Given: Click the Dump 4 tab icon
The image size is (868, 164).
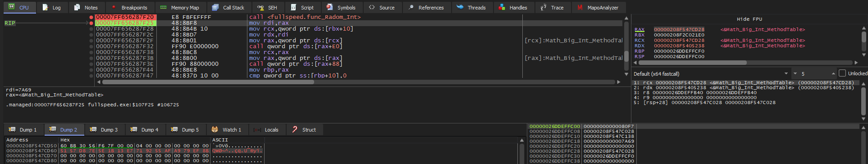Looking at the screenshot, I should point(134,130).
